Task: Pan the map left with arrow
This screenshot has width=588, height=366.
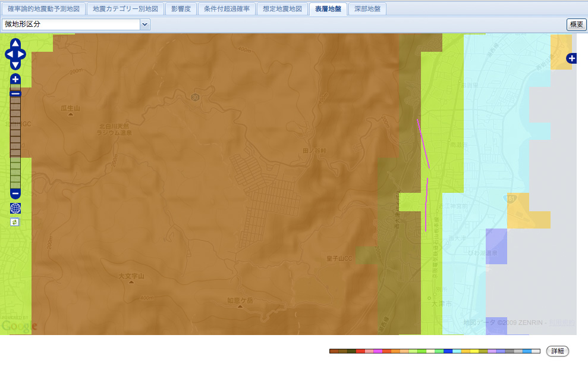Action: pos(9,54)
